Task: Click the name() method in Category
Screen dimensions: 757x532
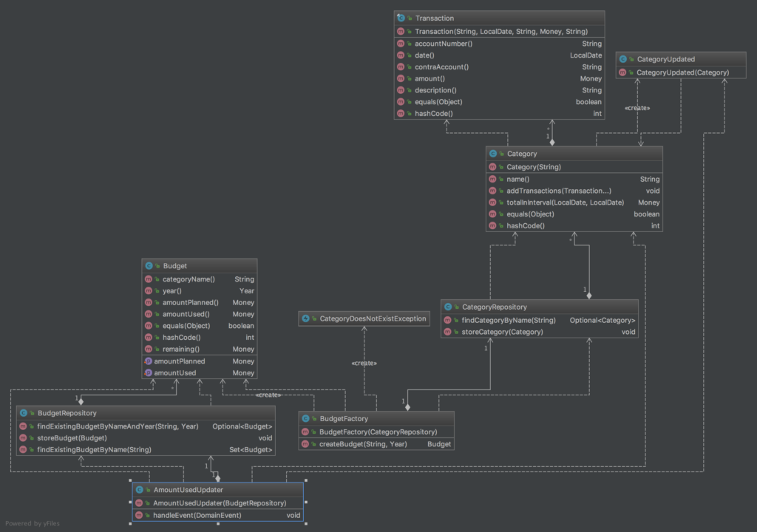Action: tap(574, 179)
